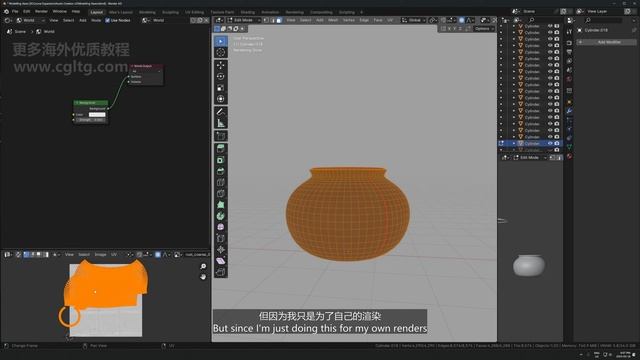Image resolution: width=640 pixels, height=360 pixels.
Task: Activate the Edge Slide tool
Action: point(221,238)
